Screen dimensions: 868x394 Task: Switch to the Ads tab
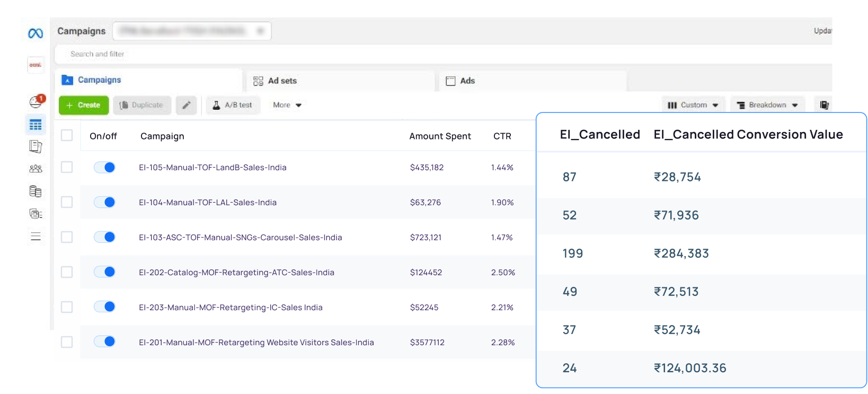point(467,81)
